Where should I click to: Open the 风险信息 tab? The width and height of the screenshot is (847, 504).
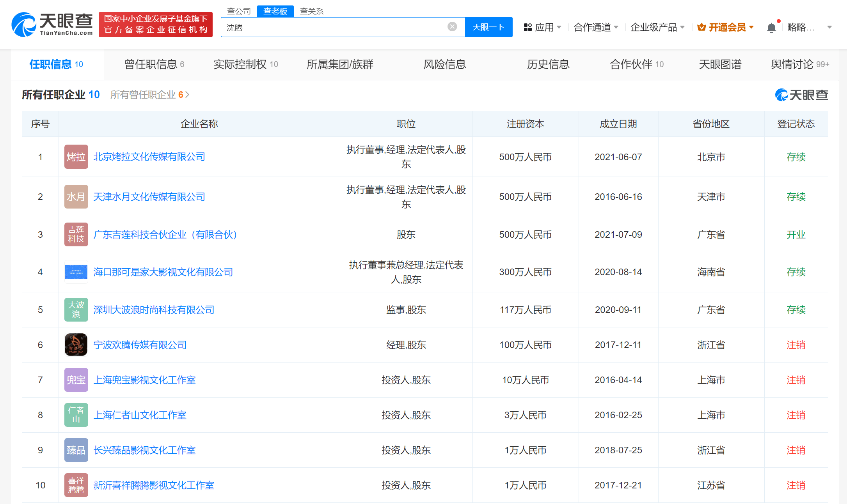(x=444, y=64)
